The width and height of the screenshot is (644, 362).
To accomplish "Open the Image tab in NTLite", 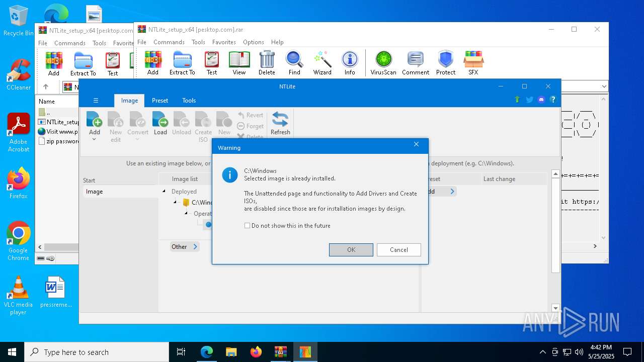I will point(129,101).
